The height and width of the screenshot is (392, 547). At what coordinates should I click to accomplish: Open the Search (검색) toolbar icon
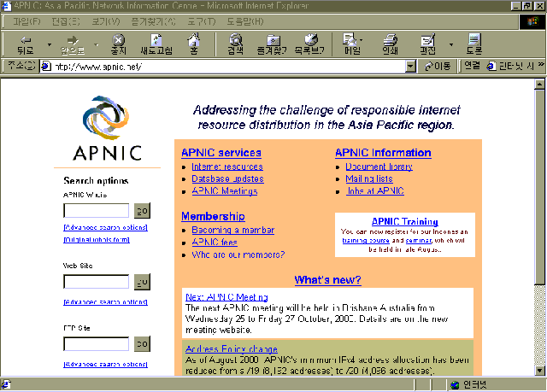tap(236, 44)
